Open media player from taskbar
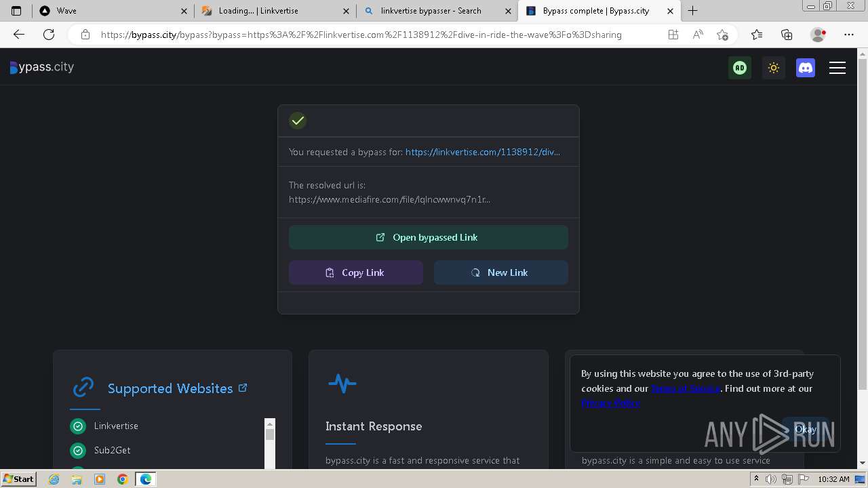 pyautogui.click(x=100, y=479)
